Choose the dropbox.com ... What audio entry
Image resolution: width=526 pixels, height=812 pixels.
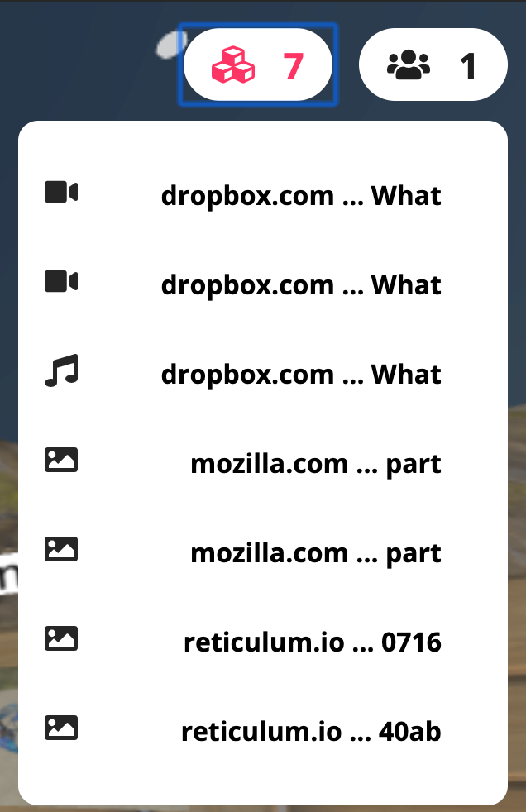click(x=263, y=375)
